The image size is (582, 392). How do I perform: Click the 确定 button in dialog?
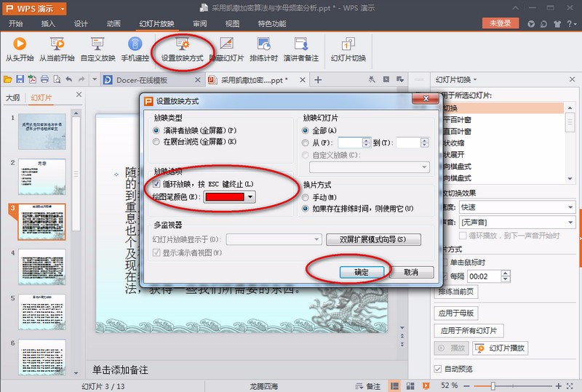(362, 272)
